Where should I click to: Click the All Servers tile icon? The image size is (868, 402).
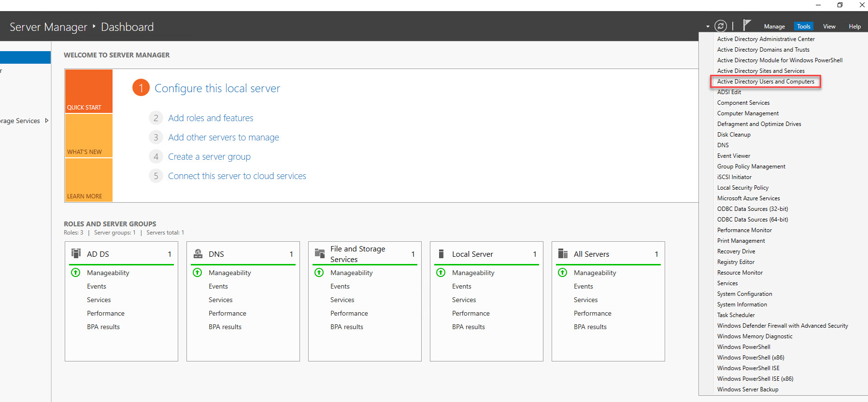click(x=563, y=253)
